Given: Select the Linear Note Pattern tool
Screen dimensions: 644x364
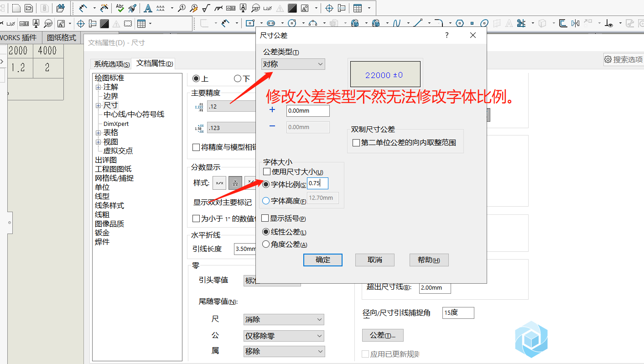Looking at the screenshot, I should [x=161, y=8].
